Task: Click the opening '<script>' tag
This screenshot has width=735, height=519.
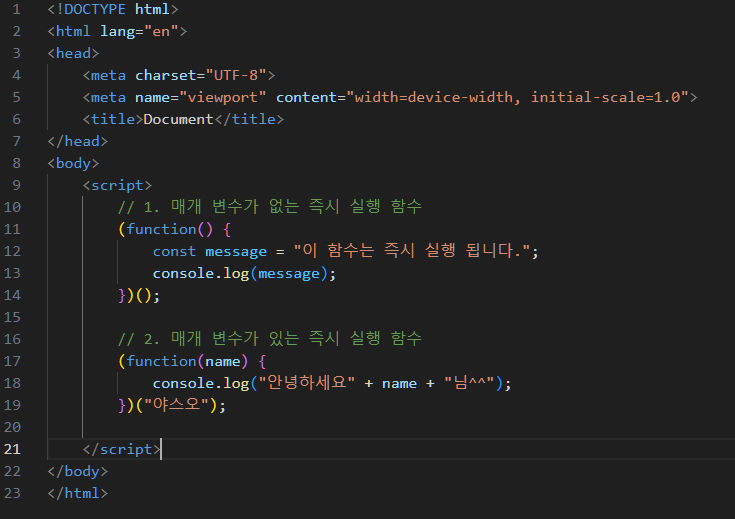Action: (x=117, y=186)
